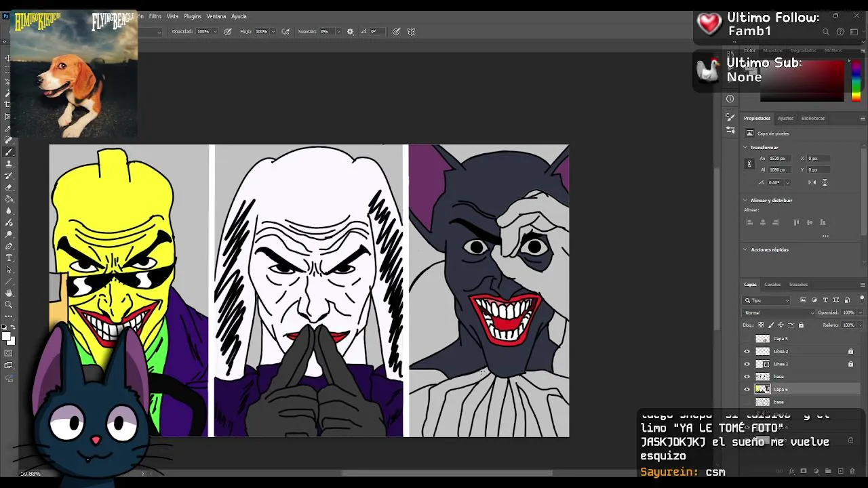
Task: Open the Ventana menu
Action: click(216, 16)
